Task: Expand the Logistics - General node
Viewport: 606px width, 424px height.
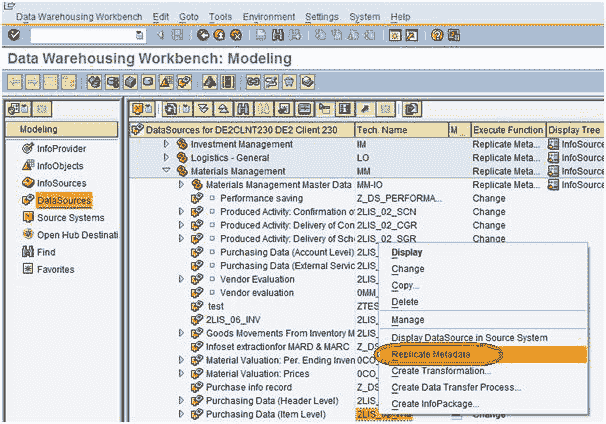Action: (166, 157)
